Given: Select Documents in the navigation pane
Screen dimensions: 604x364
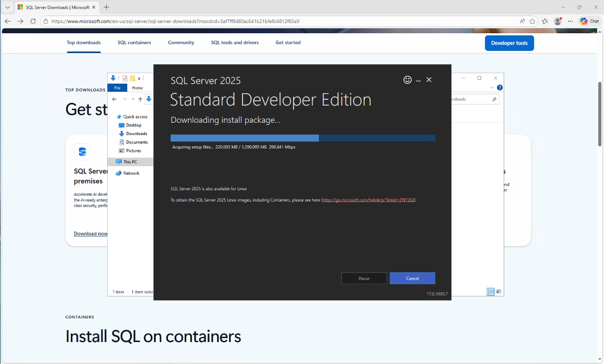Looking at the screenshot, I should point(133,142).
